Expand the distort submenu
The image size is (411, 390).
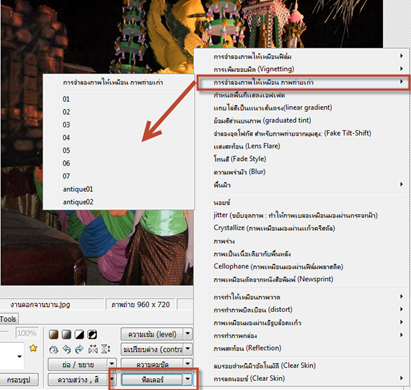pyautogui.click(x=401, y=309)
